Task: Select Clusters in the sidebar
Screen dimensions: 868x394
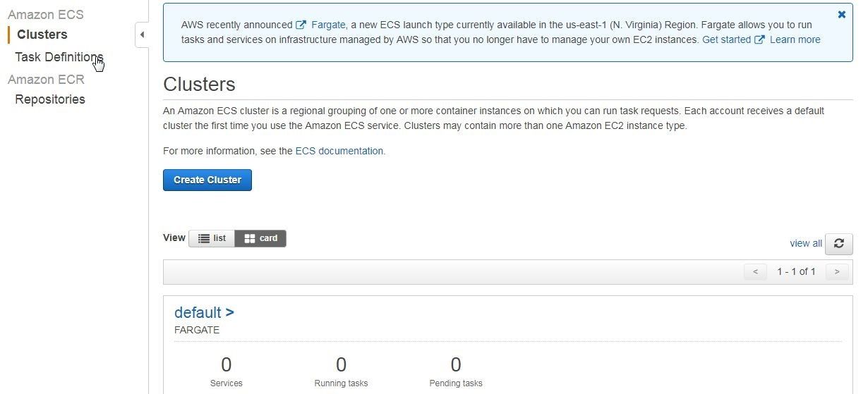Action: [42, 35]
